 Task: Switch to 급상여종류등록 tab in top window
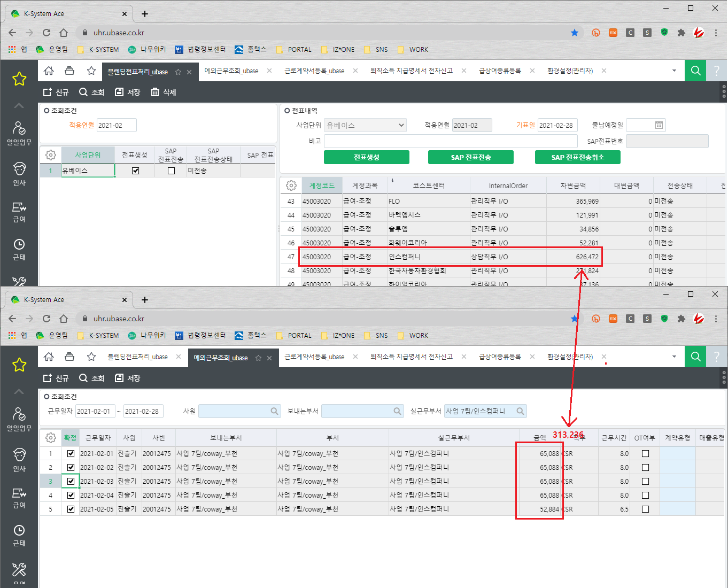coord(500,71)
